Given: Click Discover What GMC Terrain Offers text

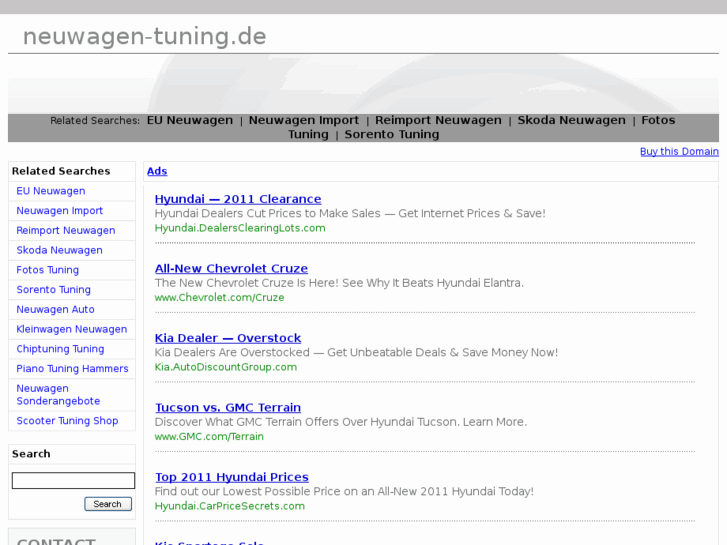Looking at the screenshot, I should tap(341, 422).
